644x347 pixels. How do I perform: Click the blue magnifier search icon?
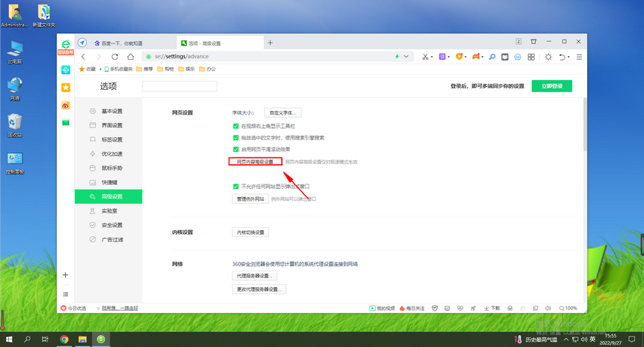492,57
